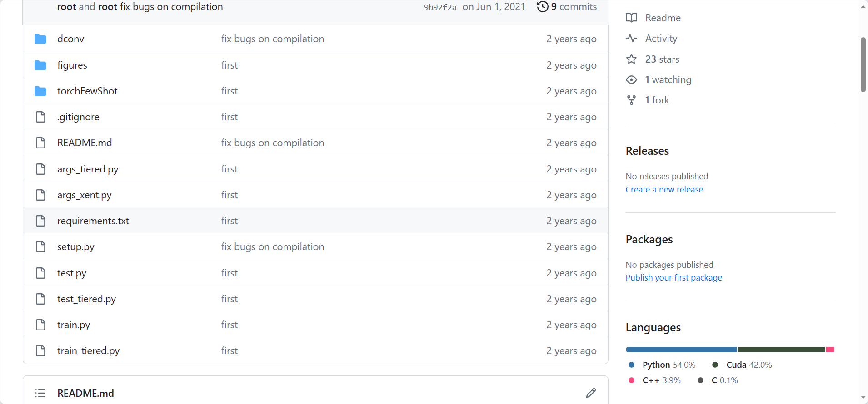This screenshot has width=868, height=404.
Task: Open dconv row commit message
Action: 273,39
